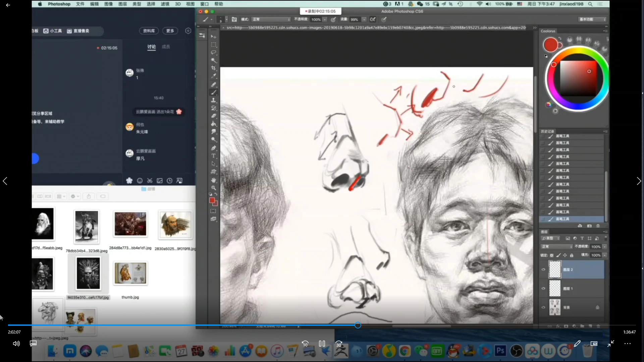Select the Pen tool
The image size is (644, 362).
pyautogui.click(x=213, y=148)
